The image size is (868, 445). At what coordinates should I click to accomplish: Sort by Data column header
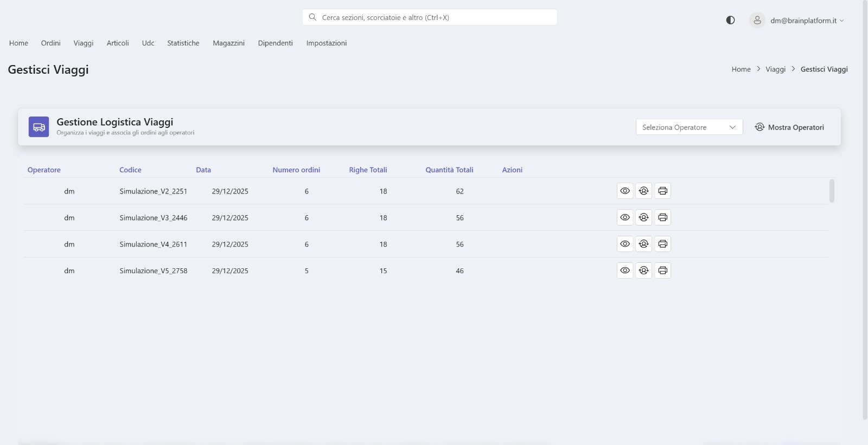coord(203,170)
